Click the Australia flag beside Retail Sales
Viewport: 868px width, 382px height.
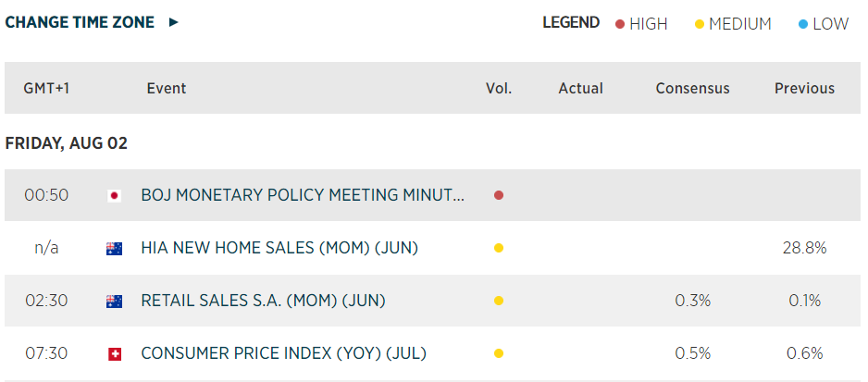point(115,301)
